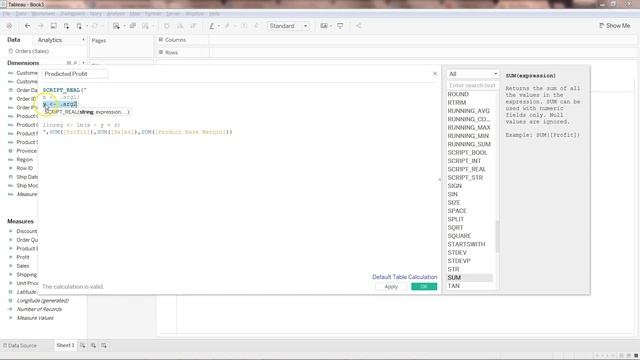The width and height of the screenshot is (640, 360).
Task: Open the Help menu
Action: (x=214, y=13)
